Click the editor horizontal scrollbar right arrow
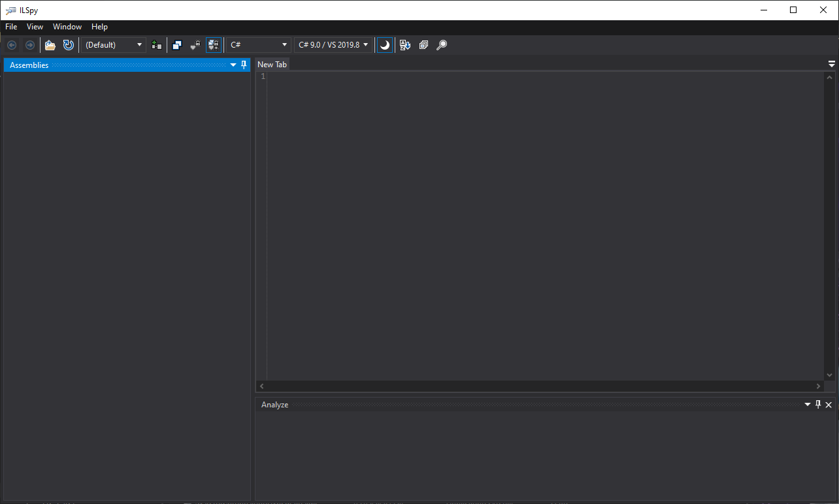This screenshot has height=504, width=839. click(819, 386)
